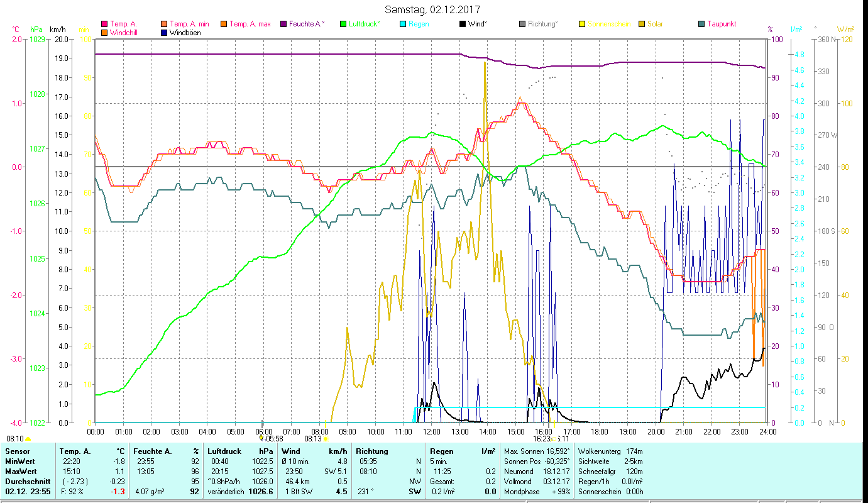This screenshot has width=868, height=503.
Task: Click the "veränderlich" forecast text
Action: coord(226,492)
